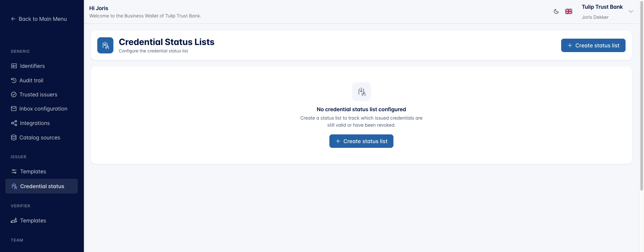Click the Identifiers sidebar icon

pyautogui.click(x=14, y=66)
